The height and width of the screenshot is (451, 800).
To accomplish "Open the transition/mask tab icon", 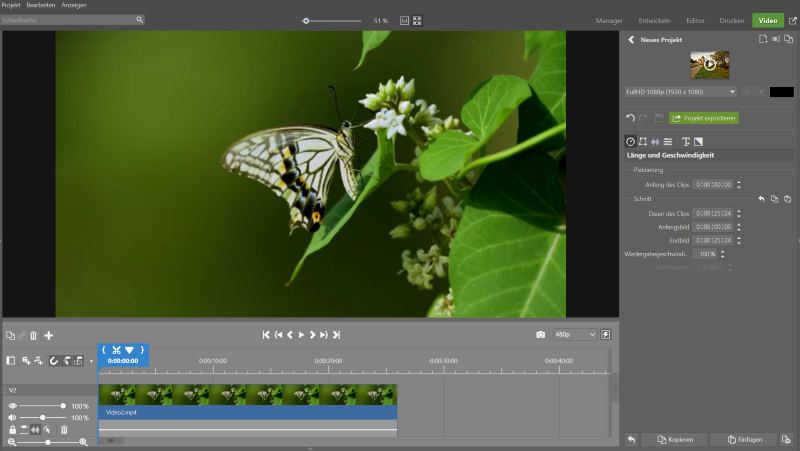I will pos(698,141).
